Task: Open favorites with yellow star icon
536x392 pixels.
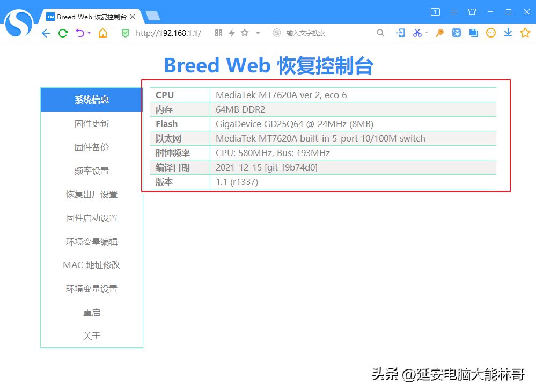Action: [x=525, y=33]
